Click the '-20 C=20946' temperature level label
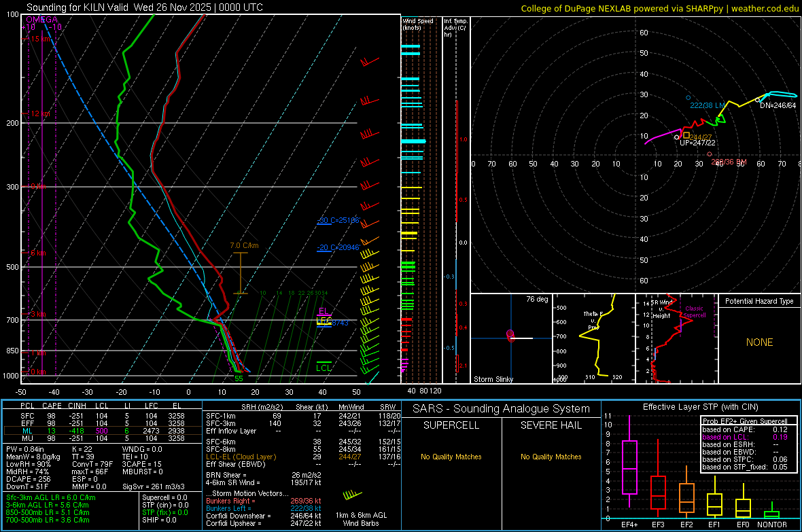Screen dimensions: 802x532 [x=338, y=247]
